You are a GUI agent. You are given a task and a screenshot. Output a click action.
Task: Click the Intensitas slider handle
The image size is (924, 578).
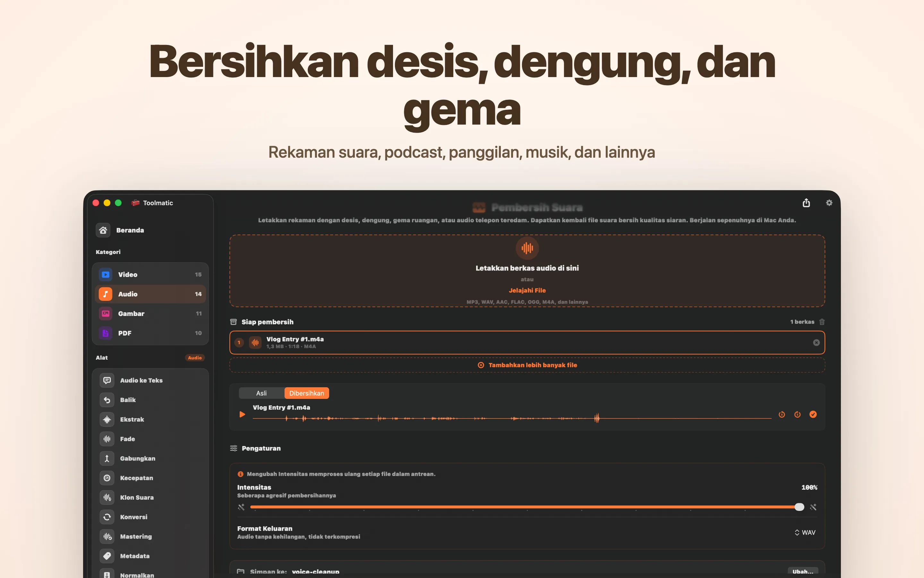(x=799, y=507)
